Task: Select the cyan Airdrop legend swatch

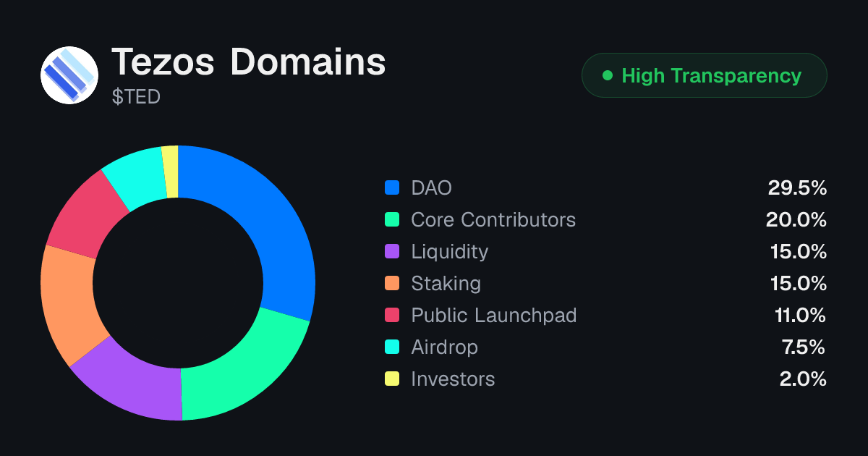Action: coord(392,347)
